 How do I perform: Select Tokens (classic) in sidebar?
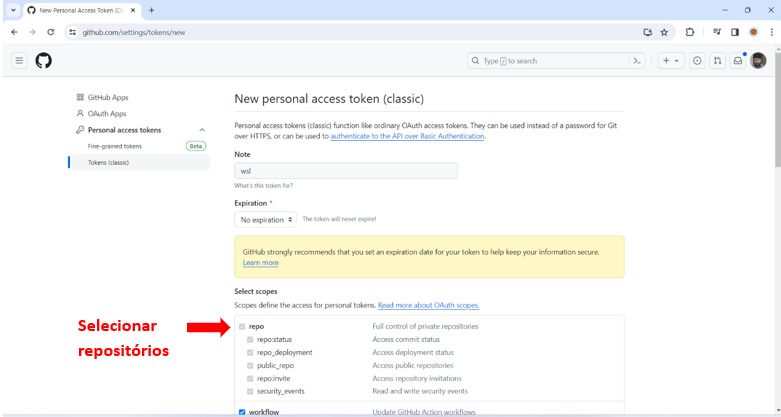coord(141,162)
